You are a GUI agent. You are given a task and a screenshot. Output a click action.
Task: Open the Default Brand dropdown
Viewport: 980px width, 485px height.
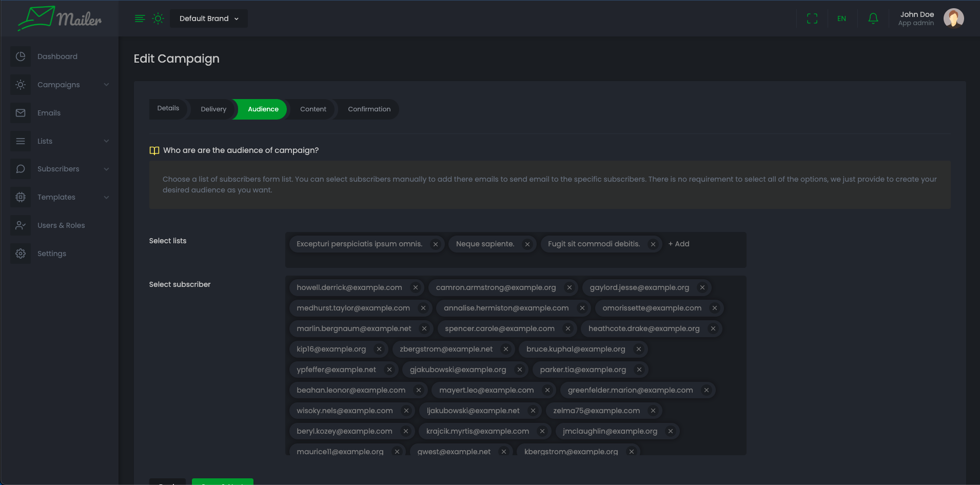(x=209, y=18)
